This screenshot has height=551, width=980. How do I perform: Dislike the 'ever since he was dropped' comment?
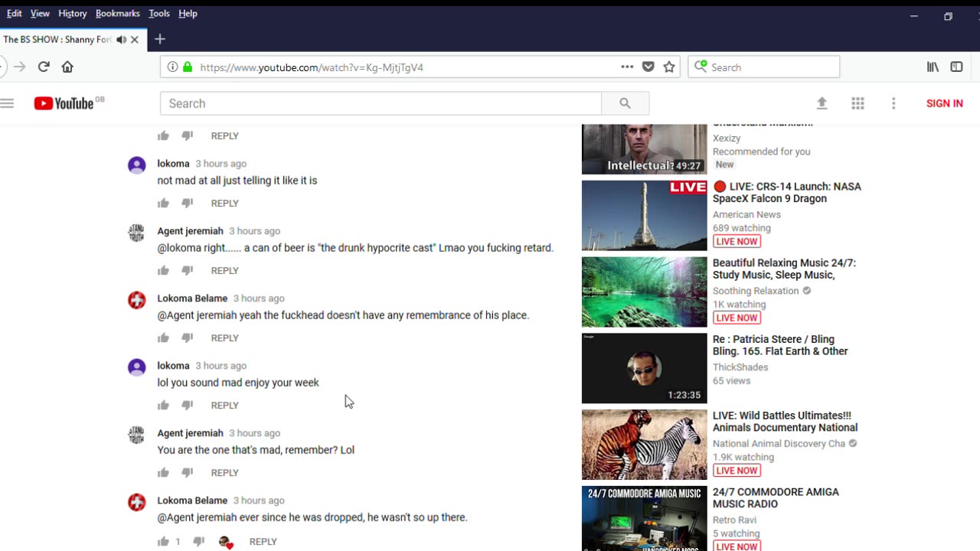199,541
